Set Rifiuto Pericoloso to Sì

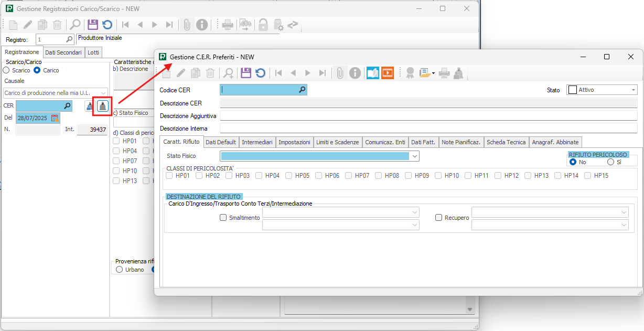(x=610, y=162)
